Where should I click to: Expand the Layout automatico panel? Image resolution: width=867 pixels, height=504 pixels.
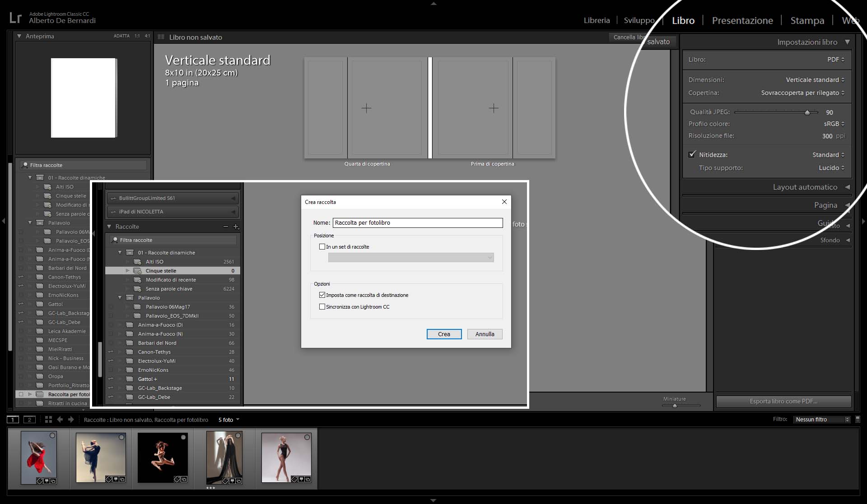point(805,187)
